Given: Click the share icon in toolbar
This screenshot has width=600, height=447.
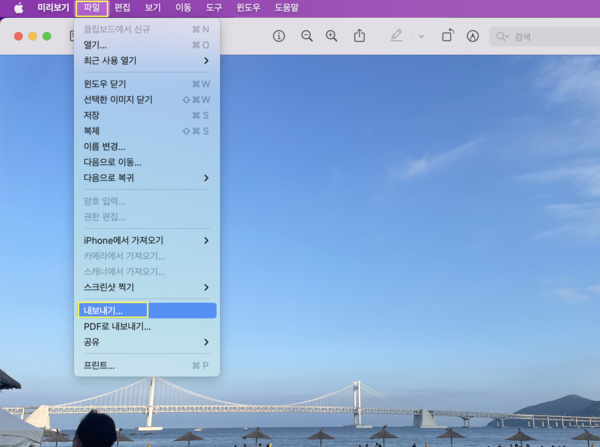Looking at the screenshot, I should [359, 36].
